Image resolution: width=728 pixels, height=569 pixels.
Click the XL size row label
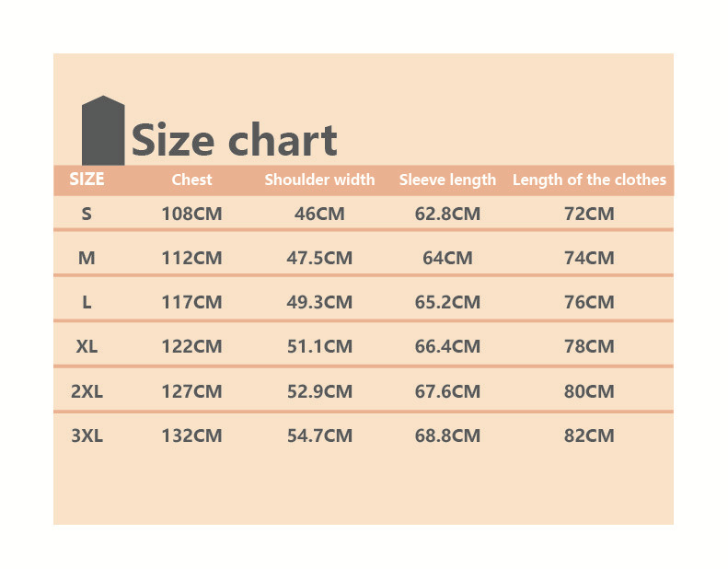click(x=87, y=347)
